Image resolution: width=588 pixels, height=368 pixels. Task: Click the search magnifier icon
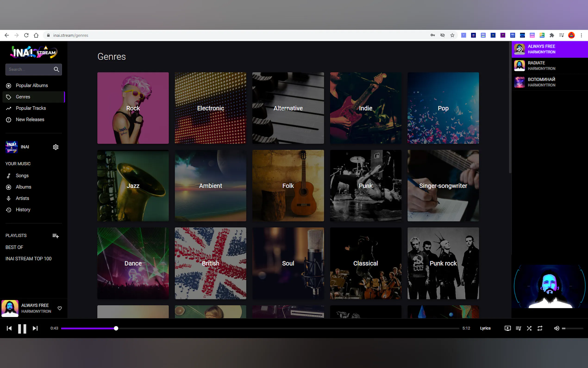(56, 69)
